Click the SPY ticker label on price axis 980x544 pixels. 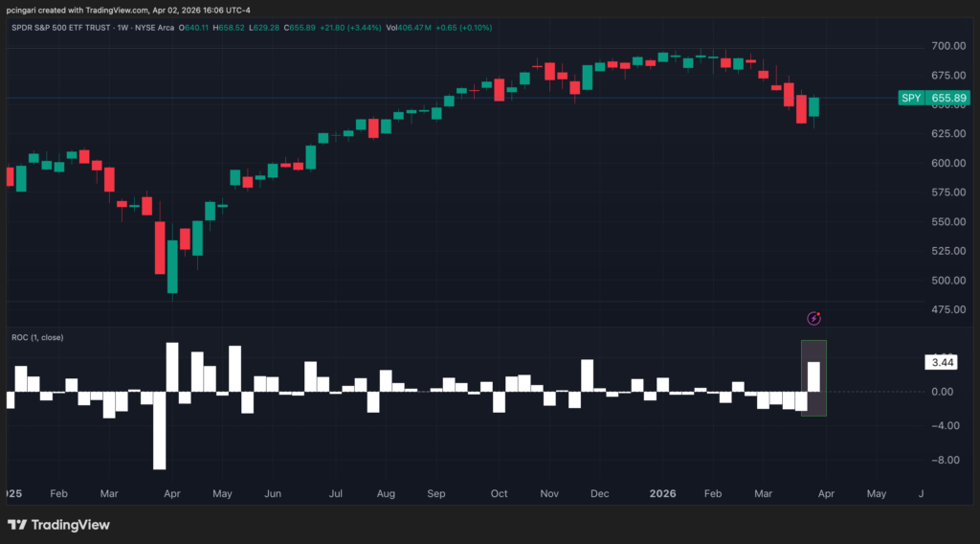[x=911, y=99]
